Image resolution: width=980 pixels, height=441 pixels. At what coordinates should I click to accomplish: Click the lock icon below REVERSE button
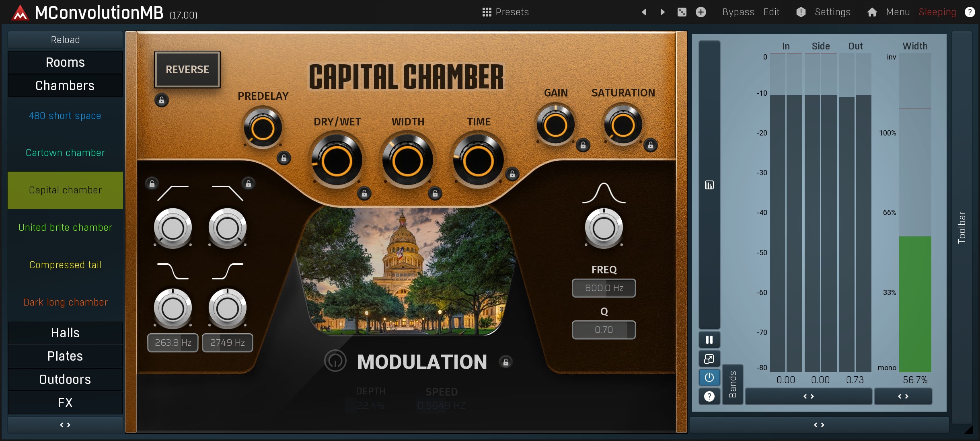pyautogui.click(x=162, y=100)
